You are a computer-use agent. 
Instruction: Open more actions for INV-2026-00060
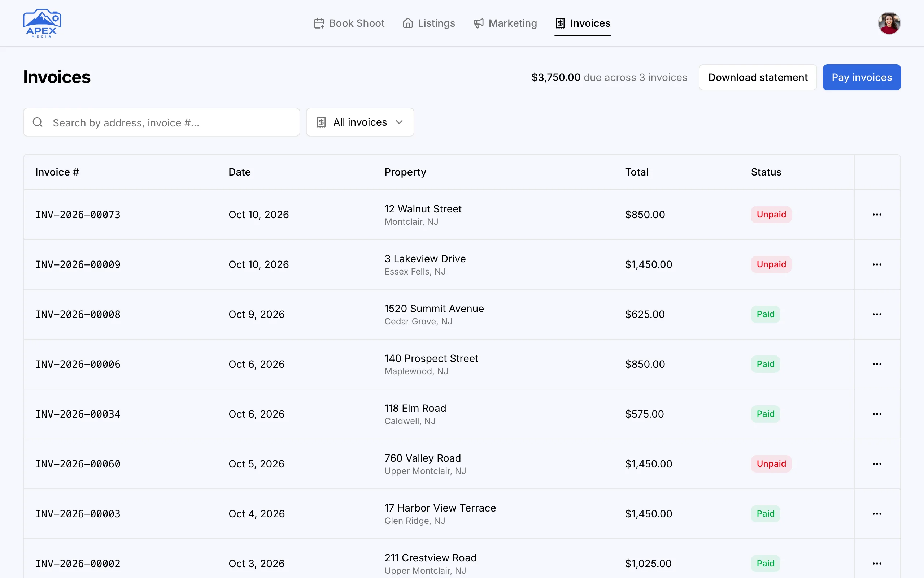[877, 464]
